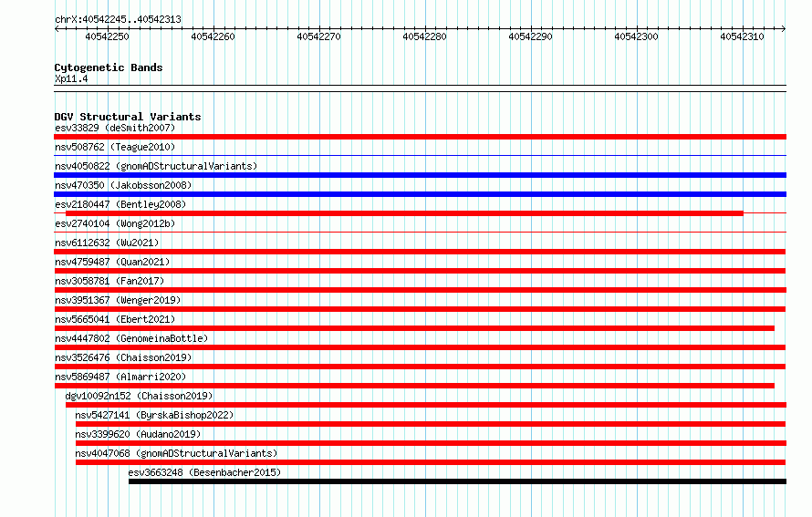Screen dimensions: 812x517
Task: Select the blue bar under nsv4050822
Action: tap(420, 175)
